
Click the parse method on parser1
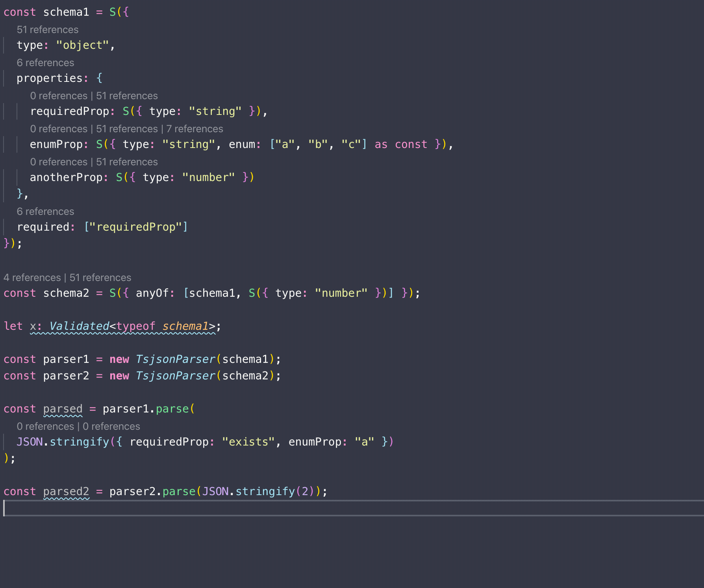pyautogui.click(x=173, y=409)
